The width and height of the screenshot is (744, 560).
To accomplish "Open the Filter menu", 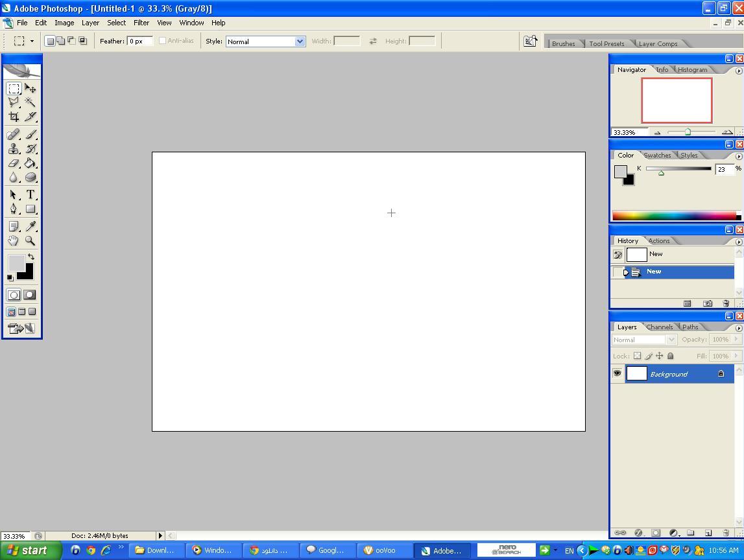I will click(x=141, y=23).
